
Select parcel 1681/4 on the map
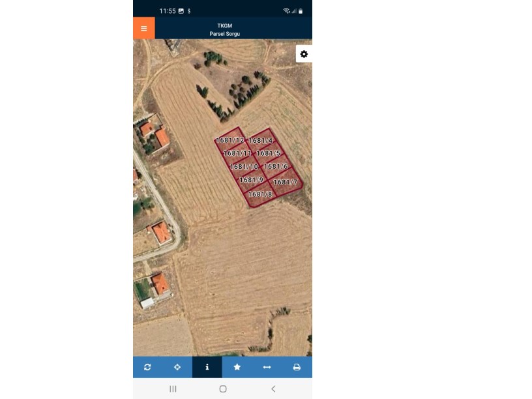click(260, 140)
